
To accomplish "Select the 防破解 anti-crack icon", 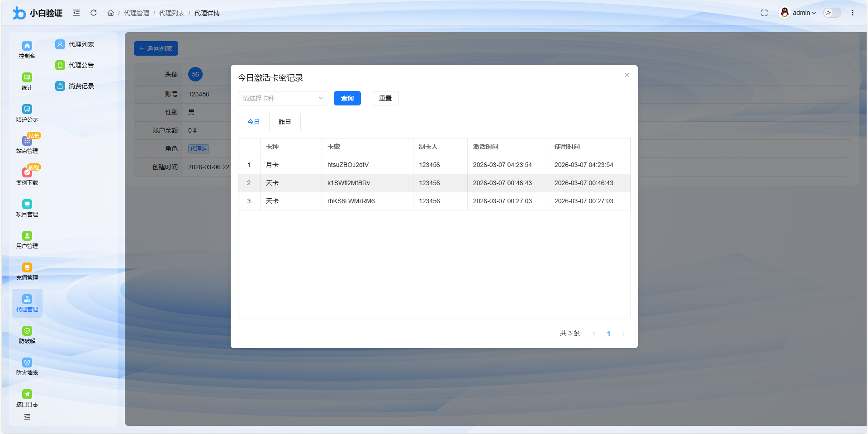I will coord(27,334).
